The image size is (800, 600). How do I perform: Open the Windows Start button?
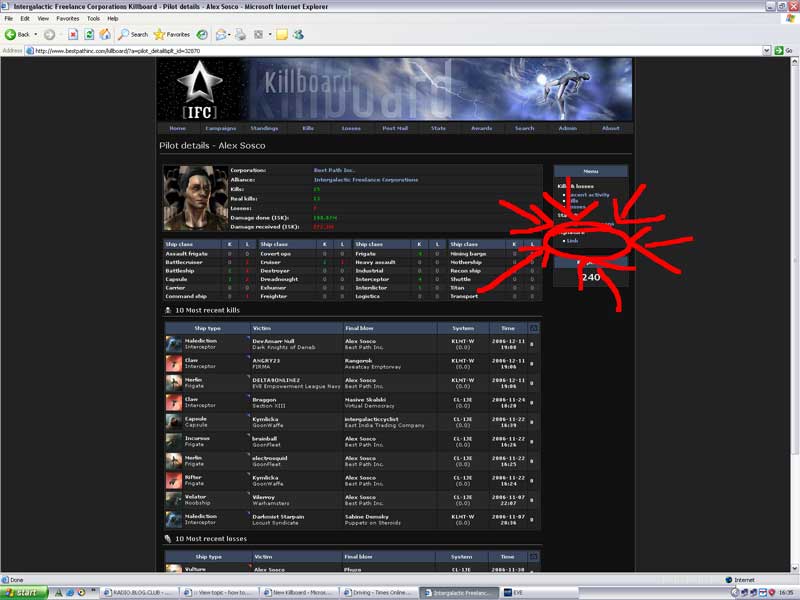(23, 592)
